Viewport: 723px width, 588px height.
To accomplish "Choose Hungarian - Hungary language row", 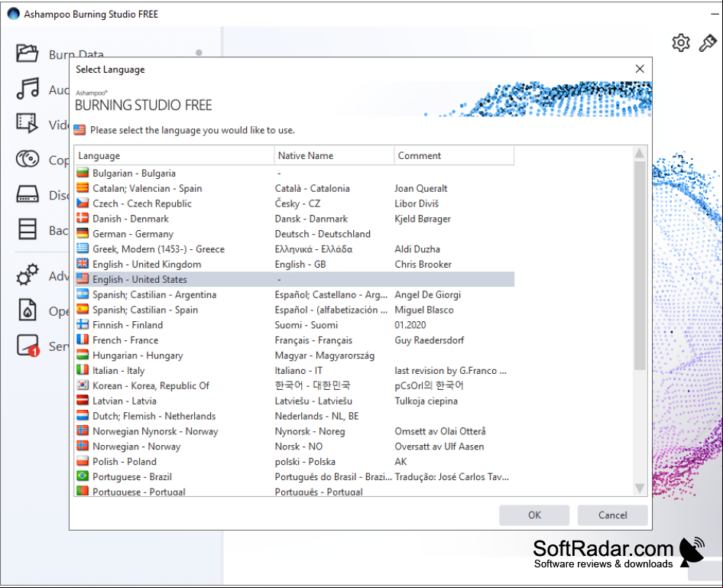I will (294, 356).
